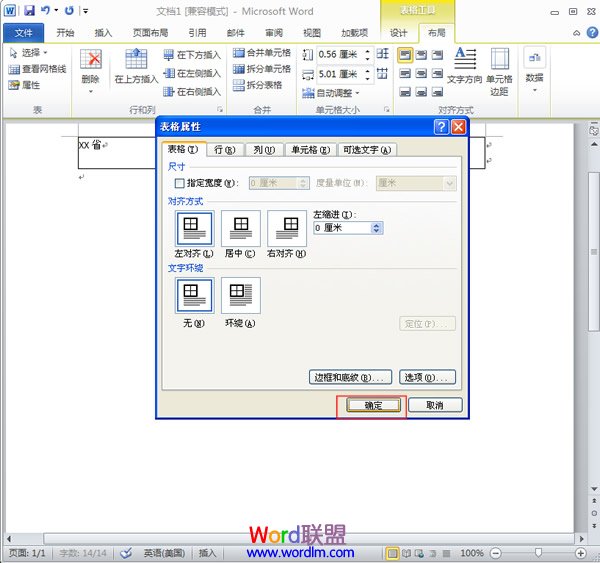Open quick access toolbar customize dropdown
The width and height of the screenshot is (600, 563).
(x=86, y=11)
